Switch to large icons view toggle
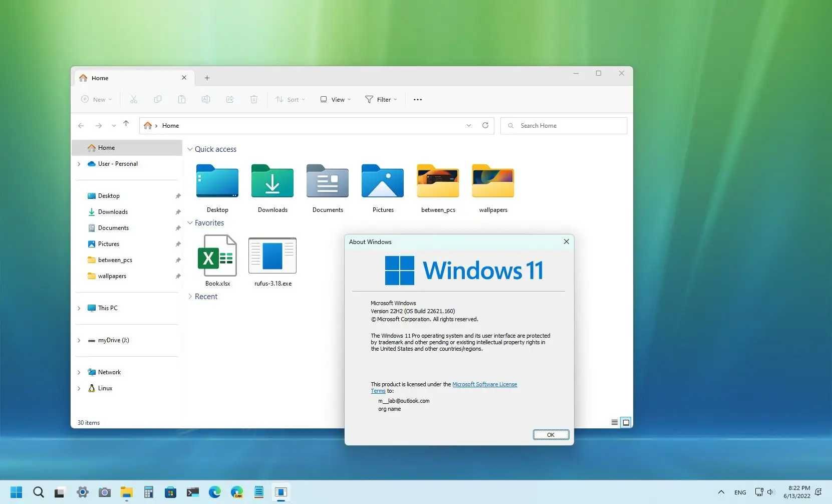This screenshot has height=504, width=832. tap(626, 422)
